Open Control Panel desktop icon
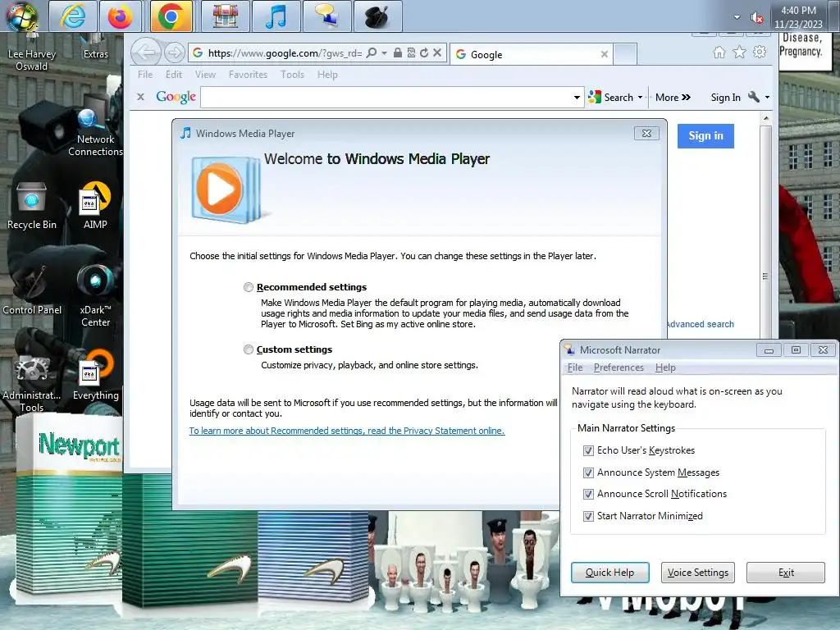 click(32, 290)
